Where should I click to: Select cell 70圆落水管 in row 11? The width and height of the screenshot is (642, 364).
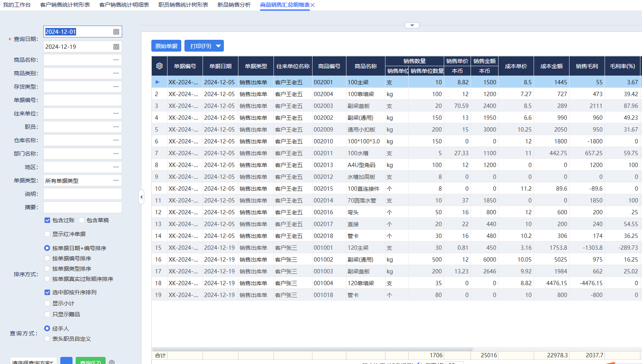click(365, 201)
